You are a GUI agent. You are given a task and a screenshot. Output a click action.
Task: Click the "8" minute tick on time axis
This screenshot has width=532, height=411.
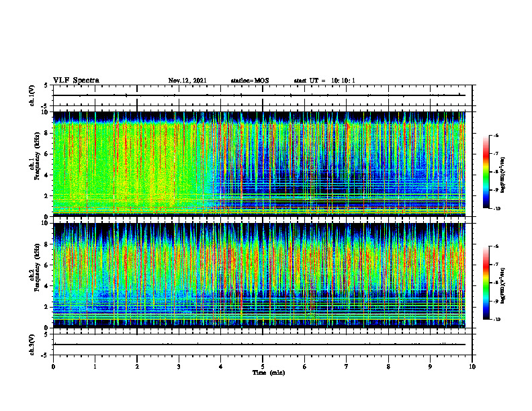click(388, 367)
